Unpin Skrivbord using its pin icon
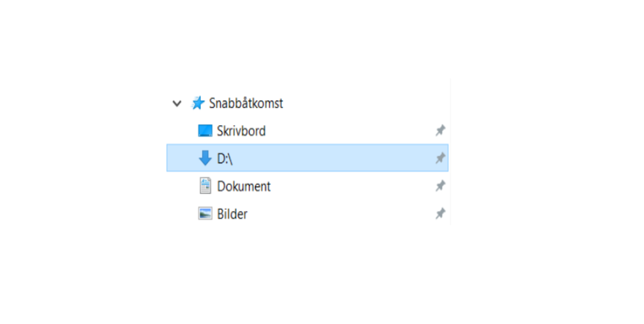Screen dimensions: 644x324 [x=440, y=130]
